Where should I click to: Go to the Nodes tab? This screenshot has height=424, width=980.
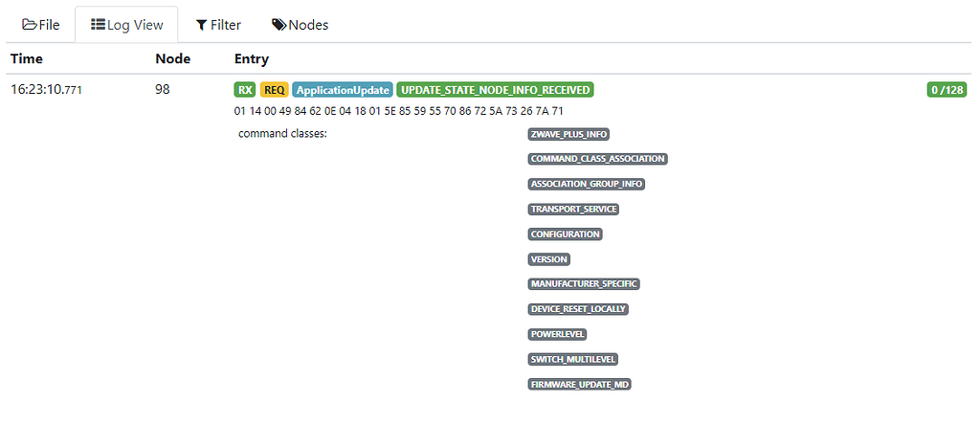click(300, 25)
